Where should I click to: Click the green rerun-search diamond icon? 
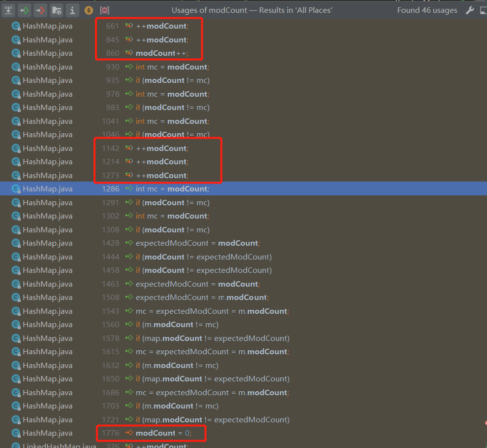point(24,10)
